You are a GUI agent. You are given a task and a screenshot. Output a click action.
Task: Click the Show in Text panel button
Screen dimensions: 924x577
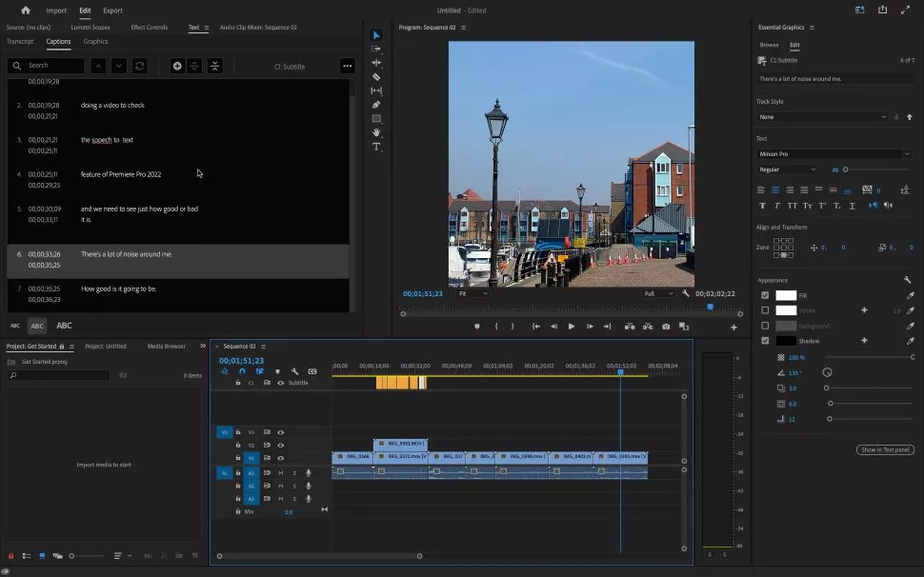(885, 449)
